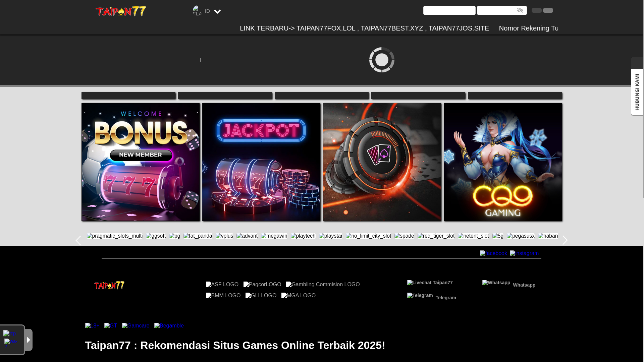
Task: Click the fifth dark category tab
Action: (515, 96)
